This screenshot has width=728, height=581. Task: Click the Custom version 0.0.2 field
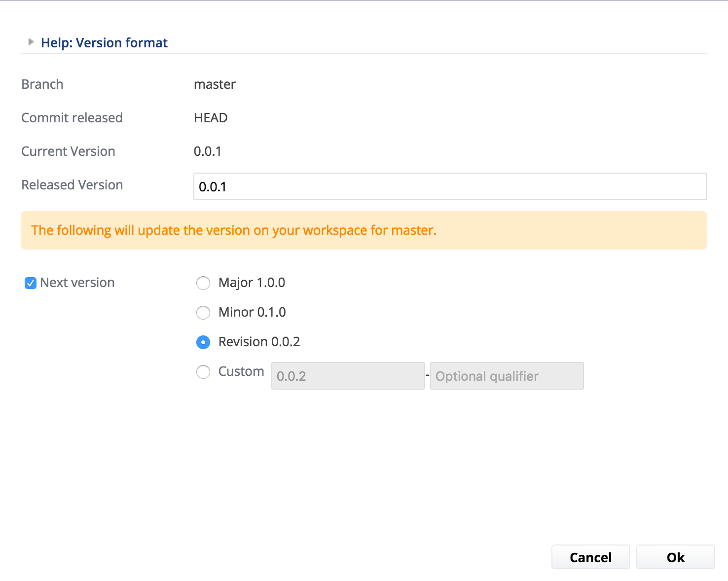click(348, 376)
